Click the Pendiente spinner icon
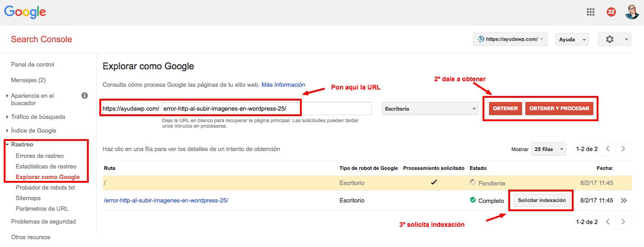 472,183
